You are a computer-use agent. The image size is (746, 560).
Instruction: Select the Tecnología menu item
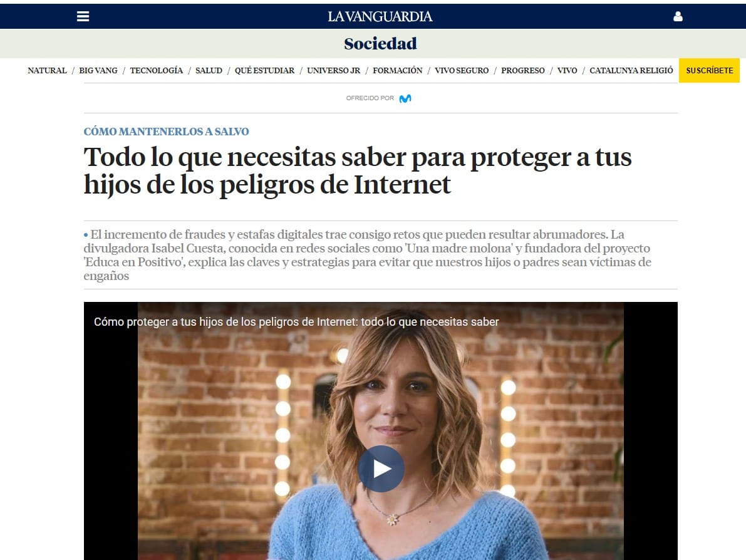coord(157,70)
